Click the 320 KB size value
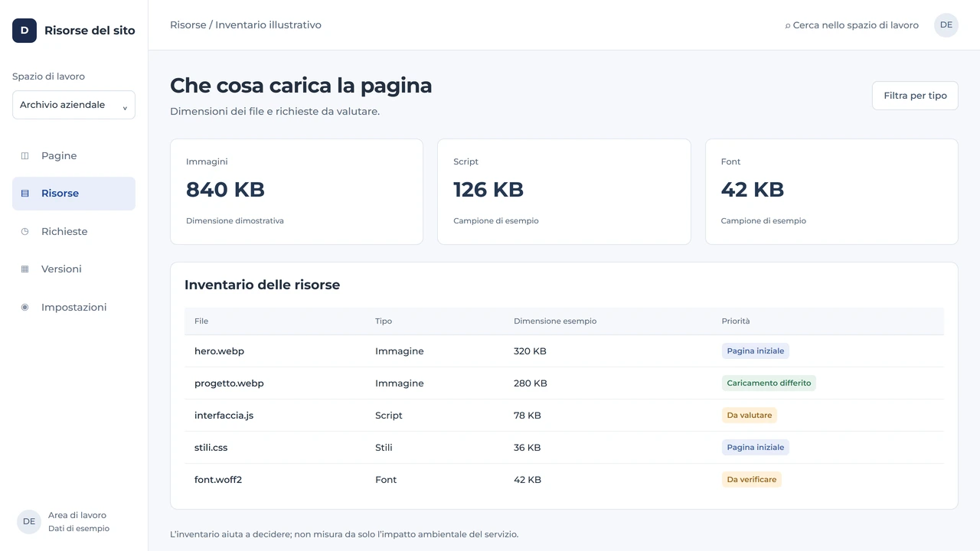This screenshot has height=551, width=980. [x=530, y=351]
